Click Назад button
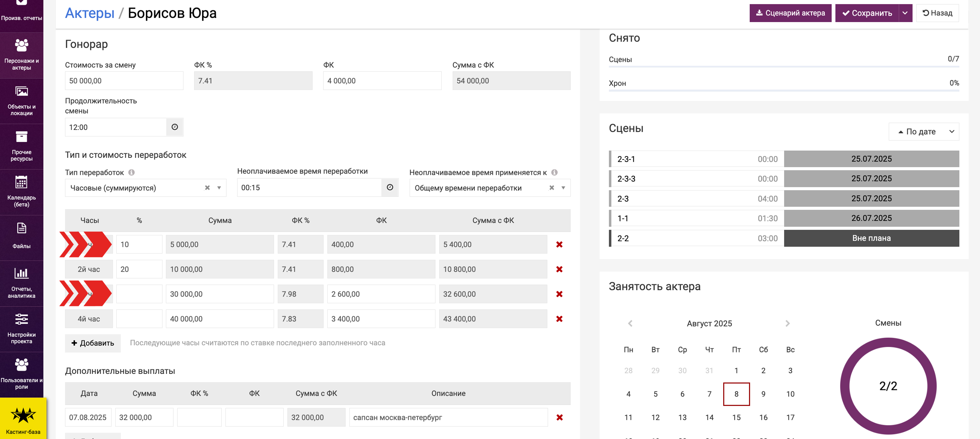The width and height of the screenshot is (980, 439). pyautogui.click(x=937, y=13)
